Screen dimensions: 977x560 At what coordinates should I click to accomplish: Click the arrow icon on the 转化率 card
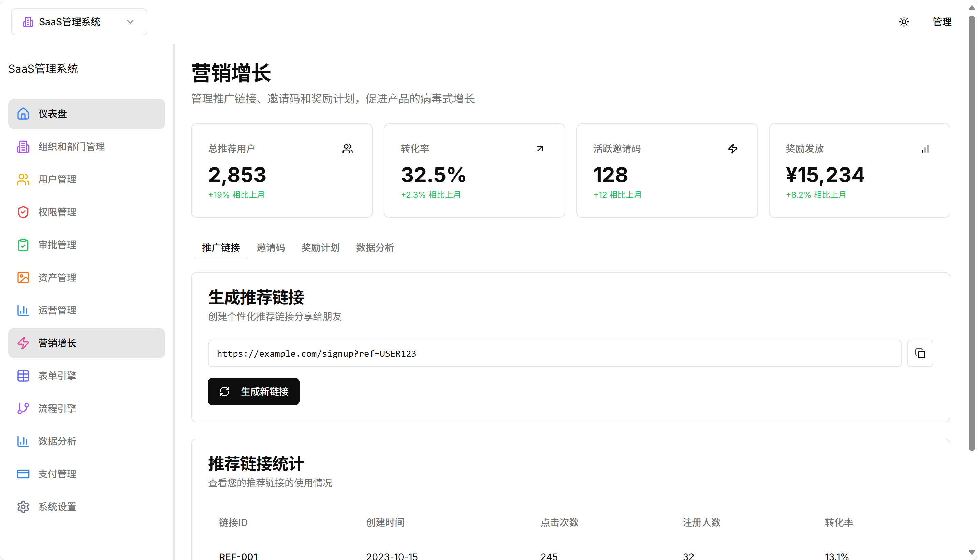pyautogui.click(x=540, y=149)
